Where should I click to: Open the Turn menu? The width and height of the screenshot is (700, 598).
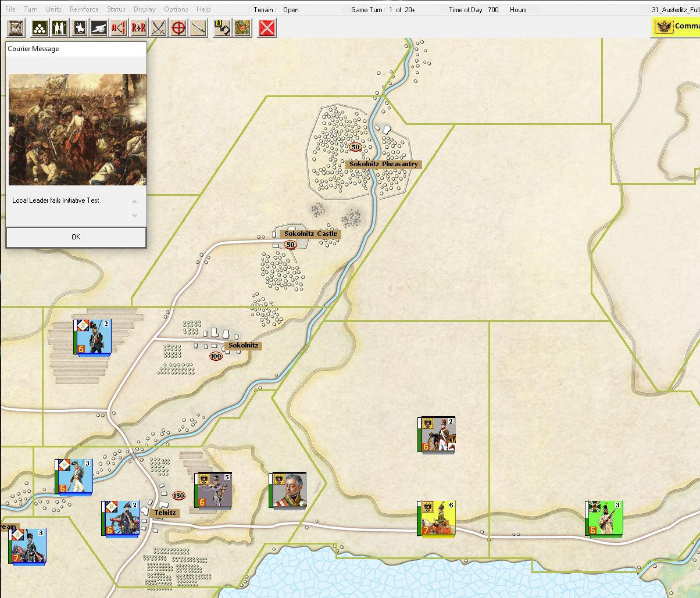click(31, 9)
